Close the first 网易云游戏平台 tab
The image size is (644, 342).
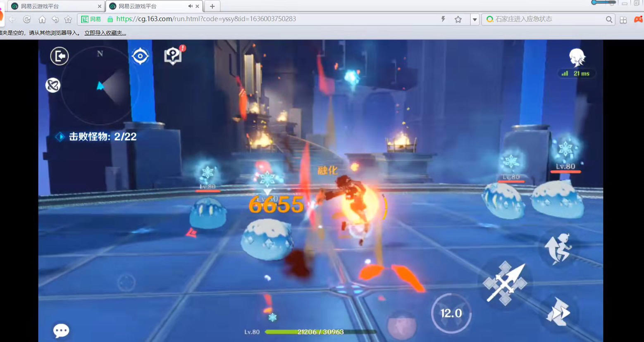[x=100, y=6]
